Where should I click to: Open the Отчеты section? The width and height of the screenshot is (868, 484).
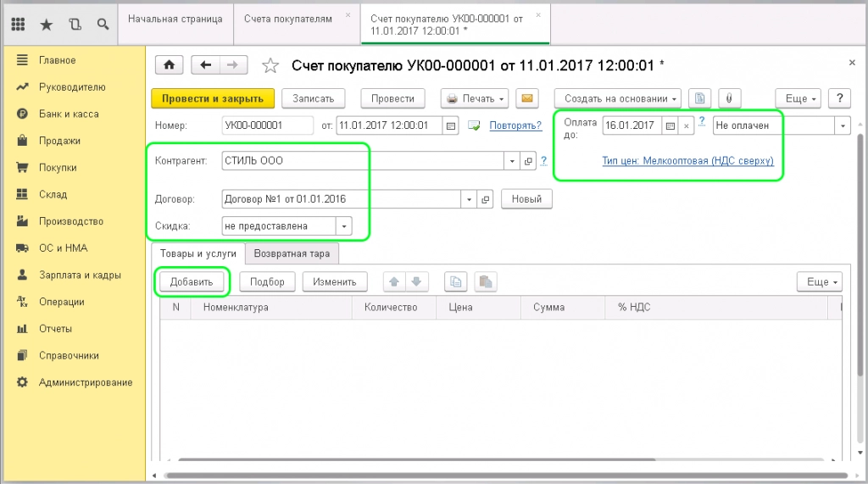55,329
